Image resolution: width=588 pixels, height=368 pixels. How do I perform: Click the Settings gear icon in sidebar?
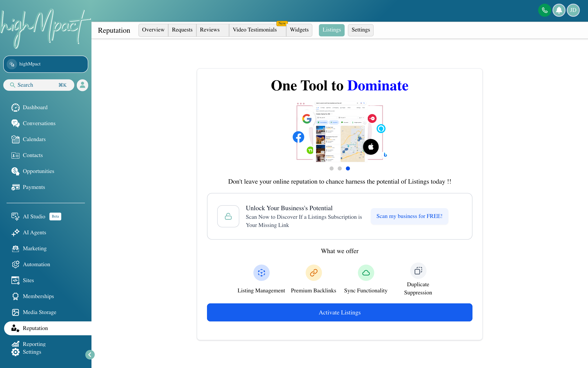click(15, 352)
